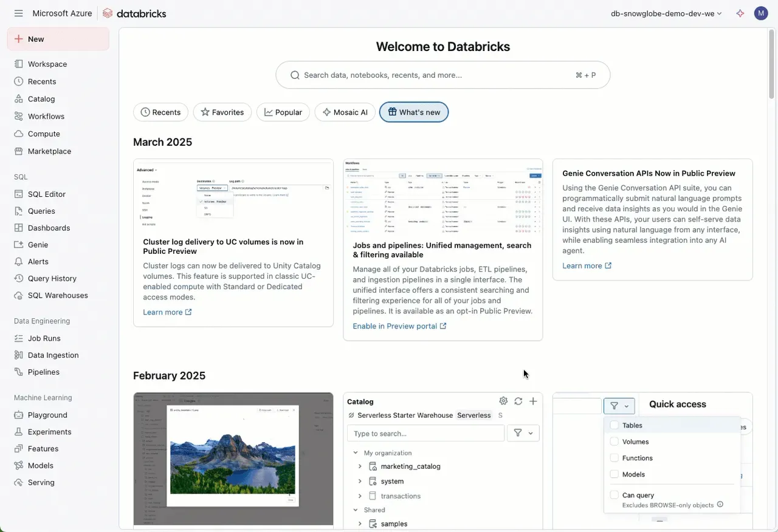Click the SQL Warehouses icon in sidebar
778x532 pixels.
pos(19,295)
